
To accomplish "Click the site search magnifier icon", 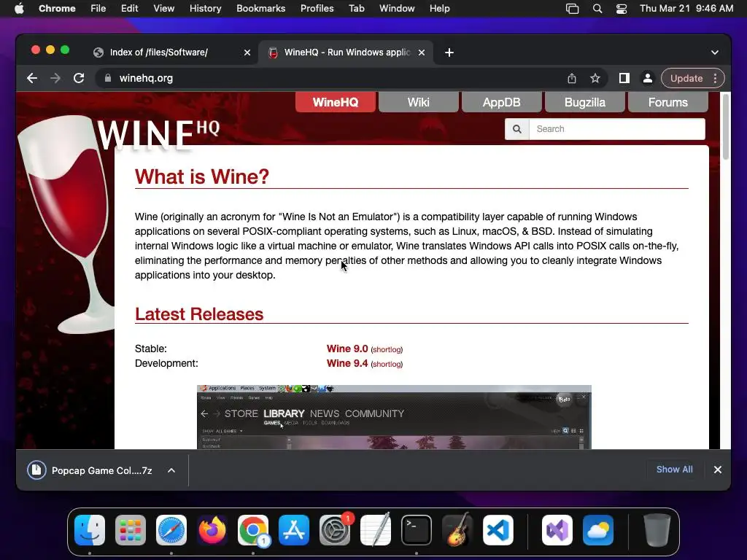I will click(x=517, y=129).
